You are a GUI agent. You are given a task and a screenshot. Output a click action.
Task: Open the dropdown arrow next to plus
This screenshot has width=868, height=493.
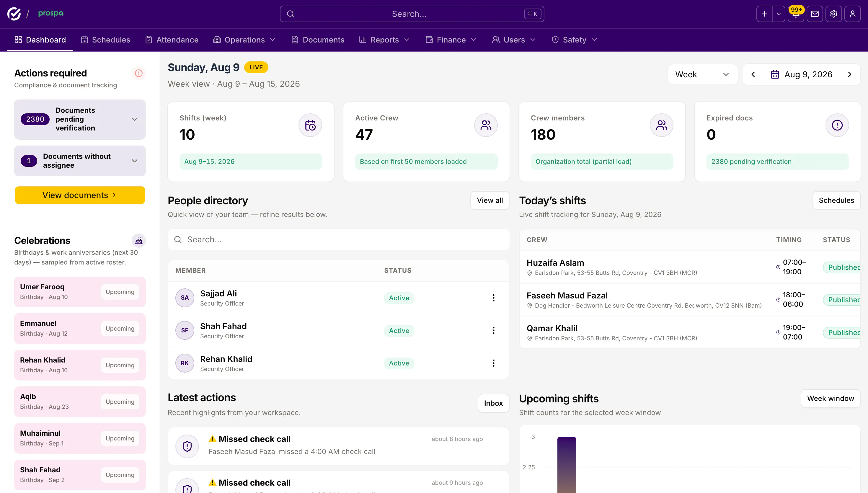click(779, 14)
